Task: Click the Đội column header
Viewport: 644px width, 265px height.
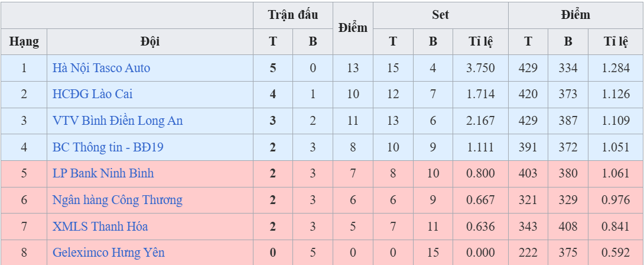Action: pyautogui.click(x=150, y=42)
